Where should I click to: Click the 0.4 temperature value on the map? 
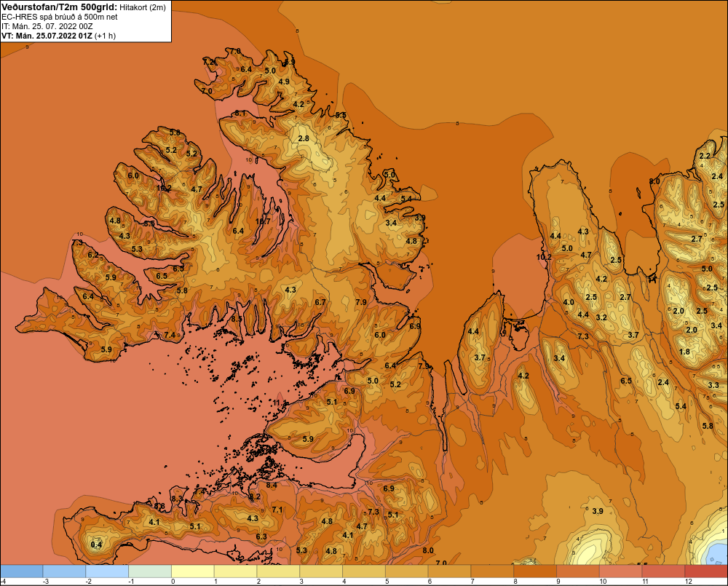pyautogui.click(x=96, y=545)
